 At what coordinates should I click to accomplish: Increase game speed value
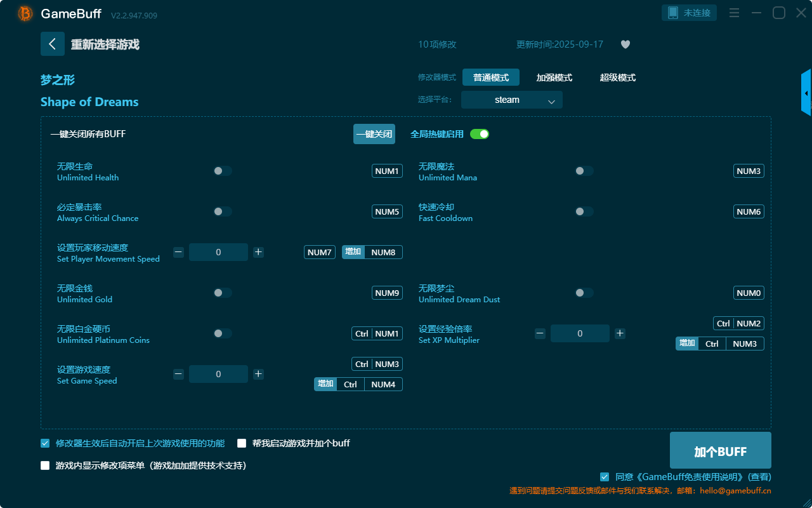point(258,374)
